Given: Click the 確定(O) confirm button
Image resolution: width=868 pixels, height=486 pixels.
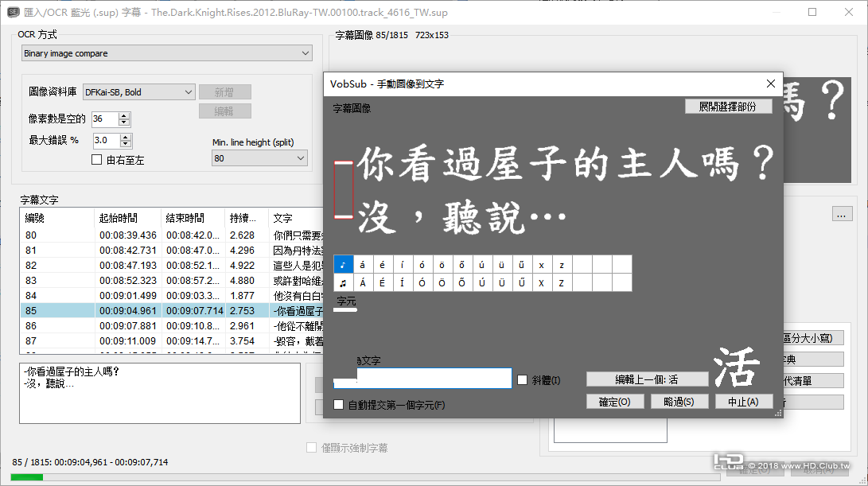Looking at the screenshot, I should pos(614,401).
